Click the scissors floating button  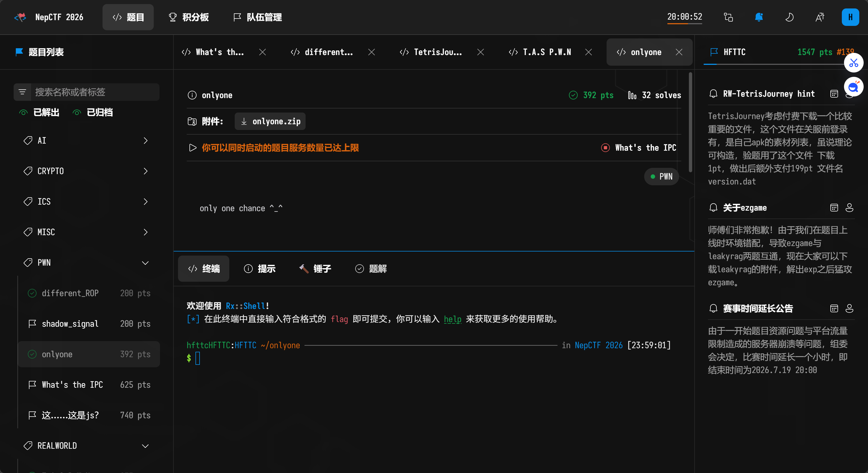[854, 63]
